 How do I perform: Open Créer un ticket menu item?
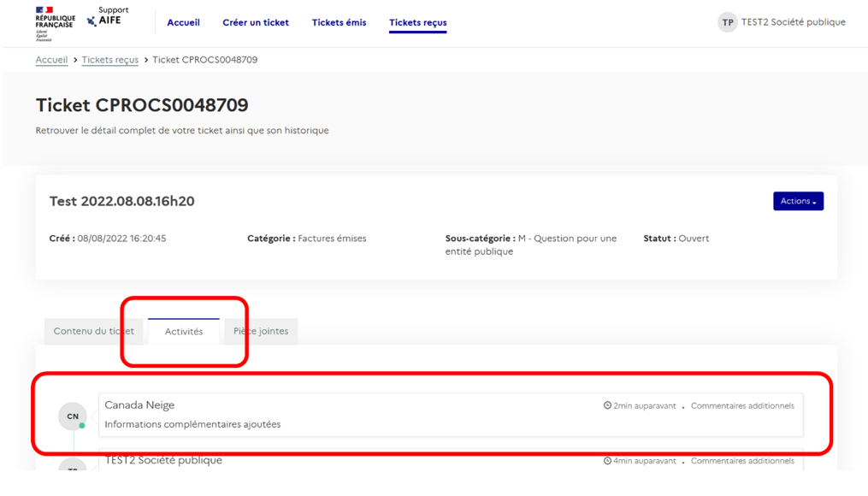256,23
